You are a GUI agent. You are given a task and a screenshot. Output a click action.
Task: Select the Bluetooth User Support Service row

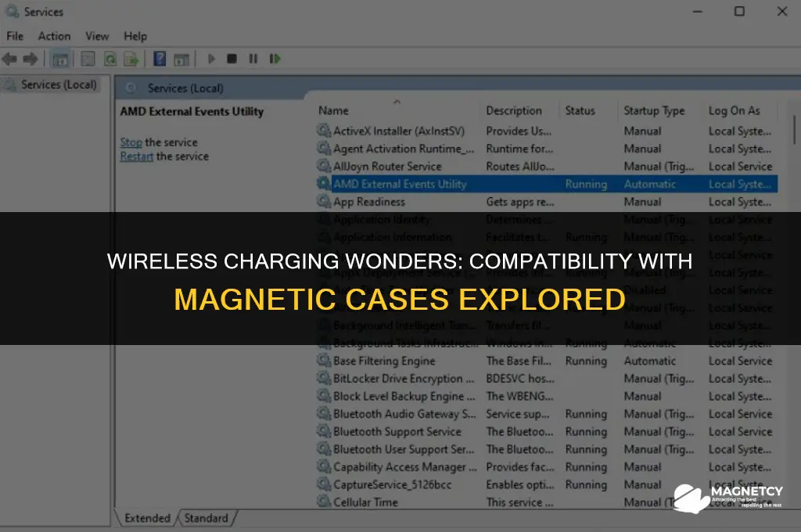click(x=547, y=449)
